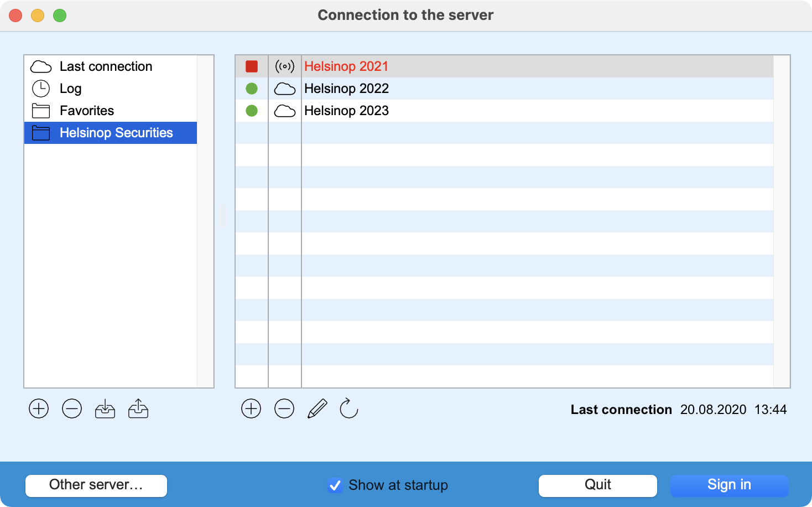Click the connection list vertical scrollbar track
Image resolution: width=812 pixels, height=507 pixels.
(x=782, y=221)
